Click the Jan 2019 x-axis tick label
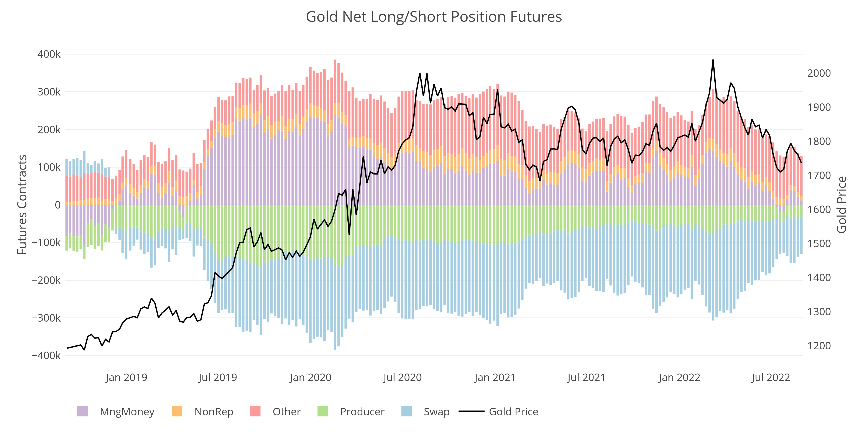868x434 pixels. 126,377
